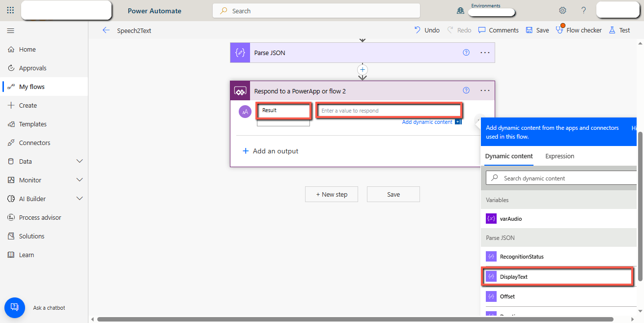
Task: Click the top Search box
Action: point(316,11)
